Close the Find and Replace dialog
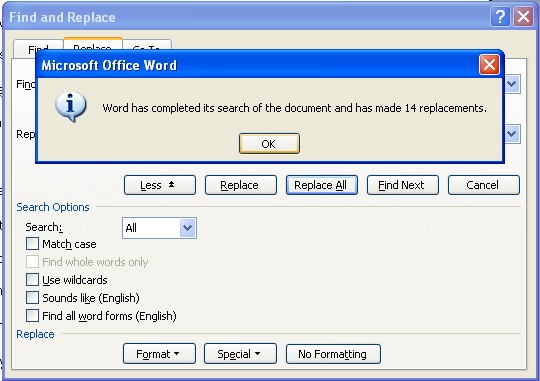The width and height of the screenshot is (540, 381). 523,16
